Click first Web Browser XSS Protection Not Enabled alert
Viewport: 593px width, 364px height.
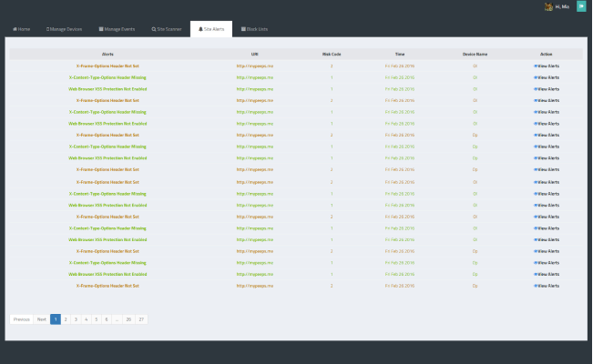pos(107,89)
